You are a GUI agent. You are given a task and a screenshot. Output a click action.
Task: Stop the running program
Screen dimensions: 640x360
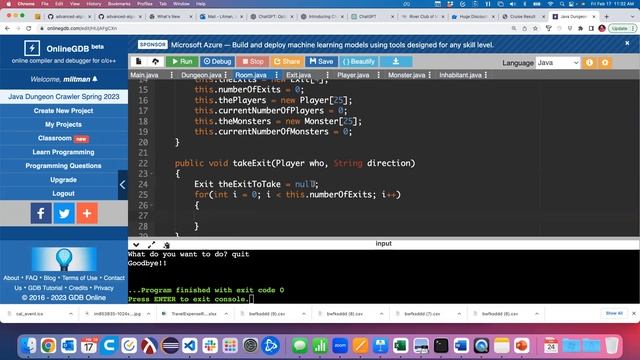[253, 62]
